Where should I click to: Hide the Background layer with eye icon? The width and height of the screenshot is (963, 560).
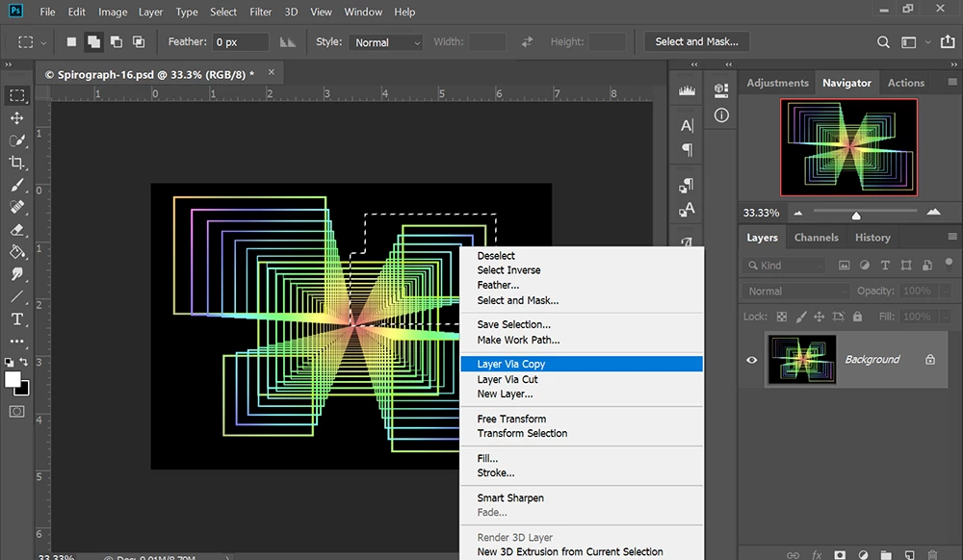click(752, 360)
